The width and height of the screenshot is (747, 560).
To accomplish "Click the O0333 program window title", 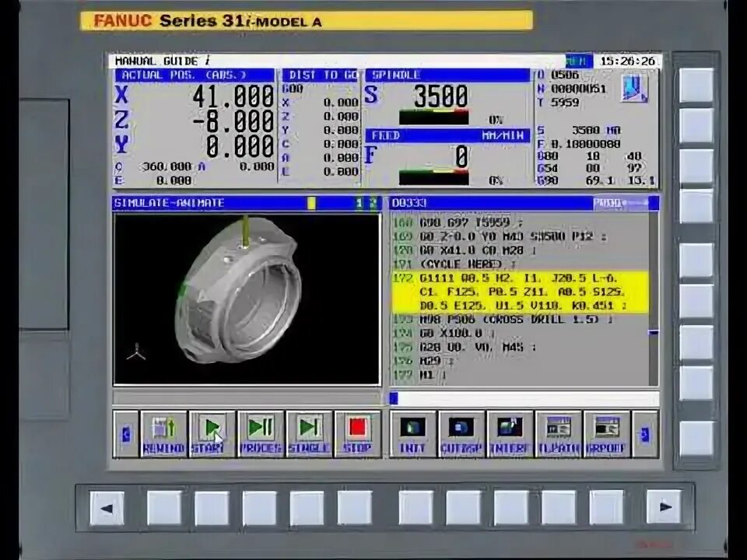I will 409,203.
